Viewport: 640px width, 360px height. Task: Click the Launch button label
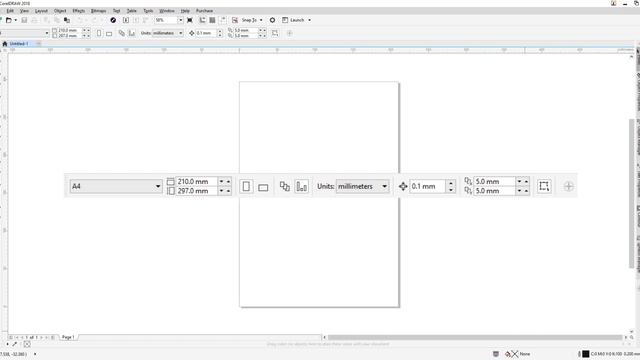(x=297, y=20)
